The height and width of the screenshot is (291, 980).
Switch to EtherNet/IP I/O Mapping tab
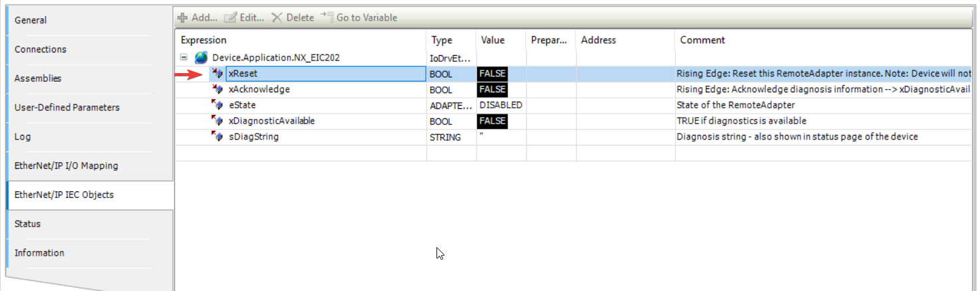[x=66, y=166]
